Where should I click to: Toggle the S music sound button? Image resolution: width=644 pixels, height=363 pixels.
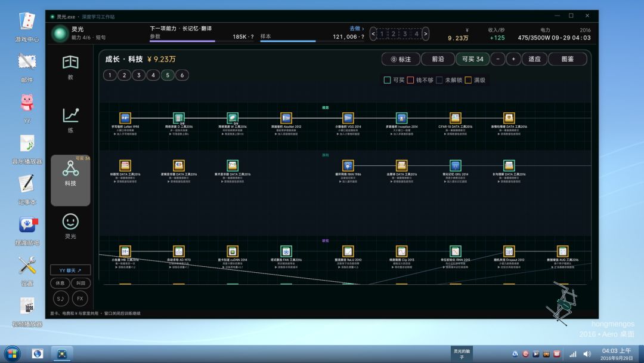point(61,299)
